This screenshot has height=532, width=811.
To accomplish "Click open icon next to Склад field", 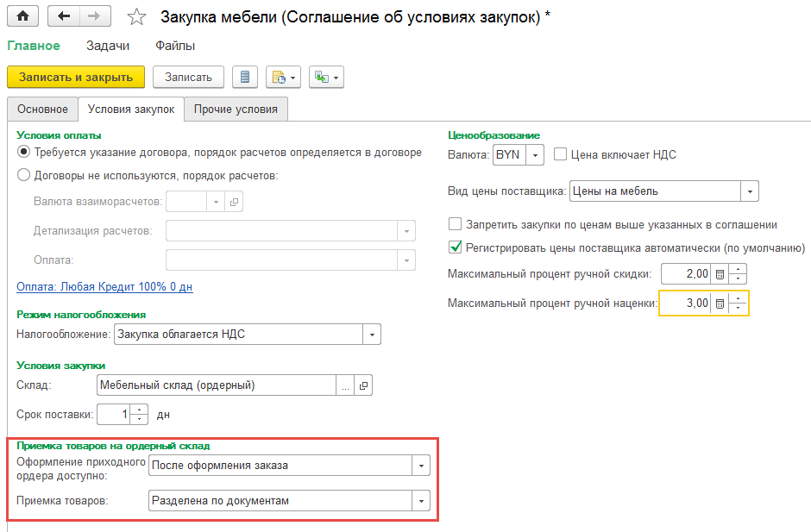I will (363, 385).
